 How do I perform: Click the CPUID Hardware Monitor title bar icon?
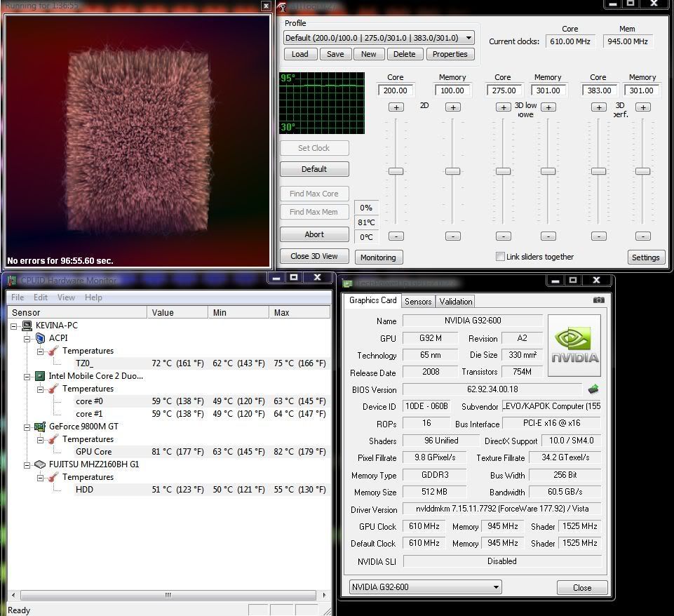pos(12,281)
